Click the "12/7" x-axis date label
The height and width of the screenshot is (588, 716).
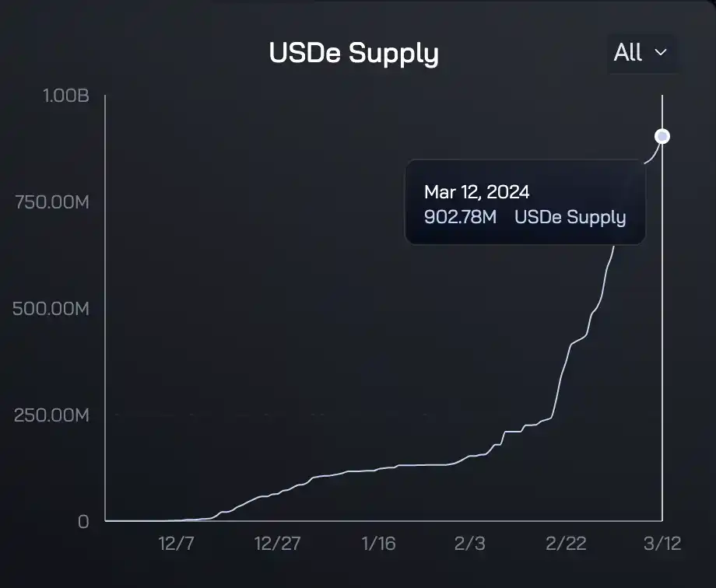pos(177,544)
